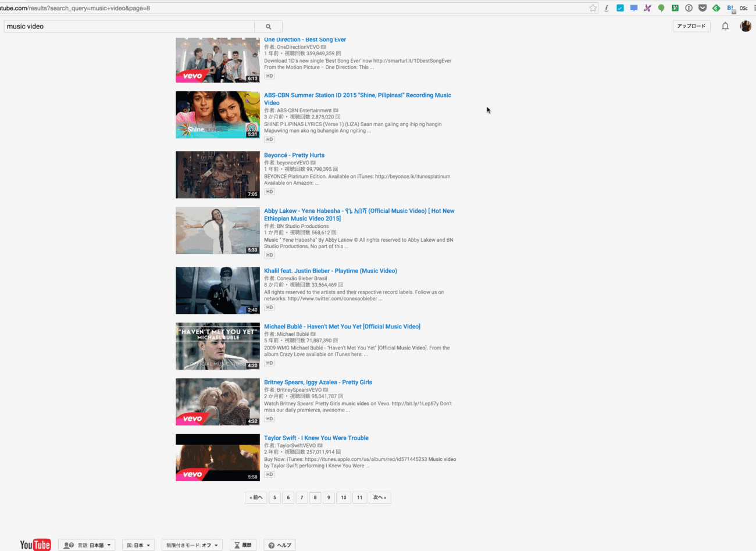Expand the 国: 日本 country dropdown
Screen dimensions: 756x551
[138, 545]
